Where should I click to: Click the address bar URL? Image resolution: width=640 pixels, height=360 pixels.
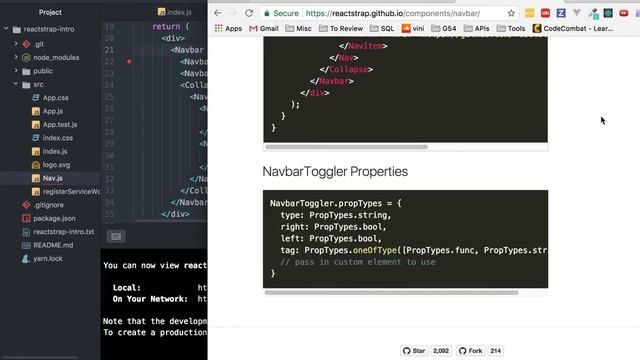coord(393,13)
